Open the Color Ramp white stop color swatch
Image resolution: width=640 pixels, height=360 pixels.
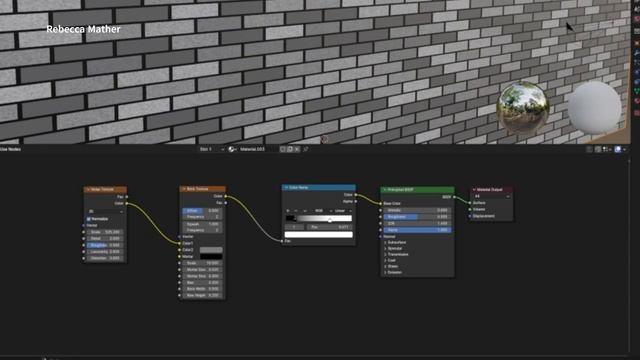318,235
